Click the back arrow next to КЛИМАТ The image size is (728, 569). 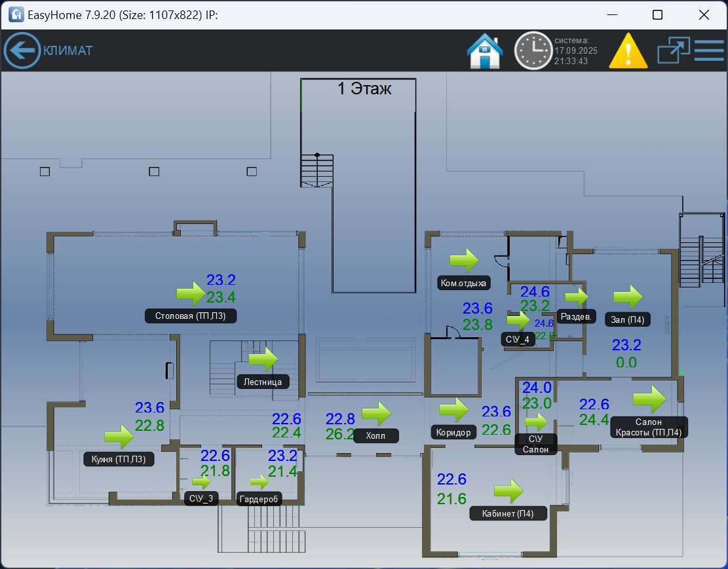(x=22, y=50)
